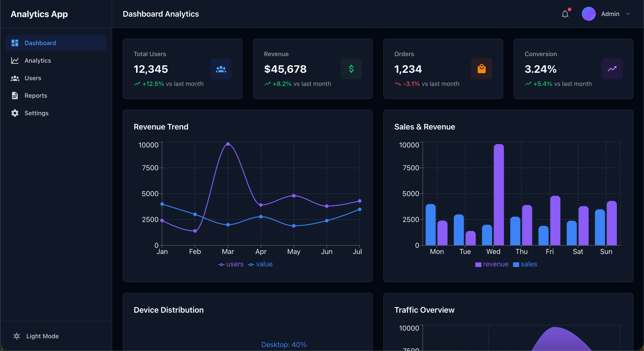
Task: Click the Fri purple revenue bar
Action: 555,220
